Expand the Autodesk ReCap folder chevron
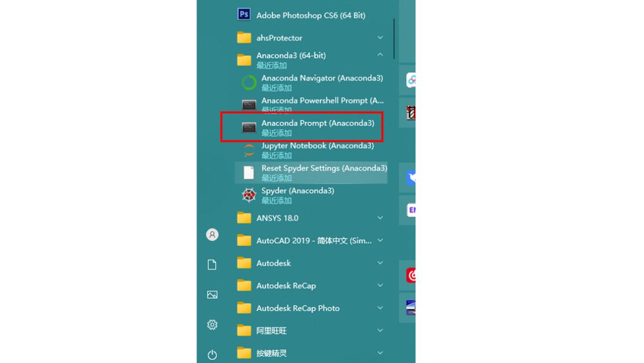Viewport: 644px width, 363px height. (380, 285)
